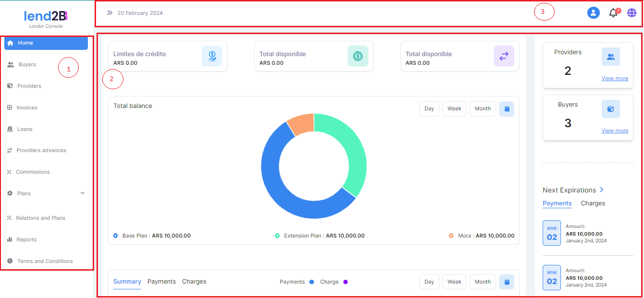
Task: Open the user profile avatar icon
Action: pyautogui.click(x=594, y=13)
